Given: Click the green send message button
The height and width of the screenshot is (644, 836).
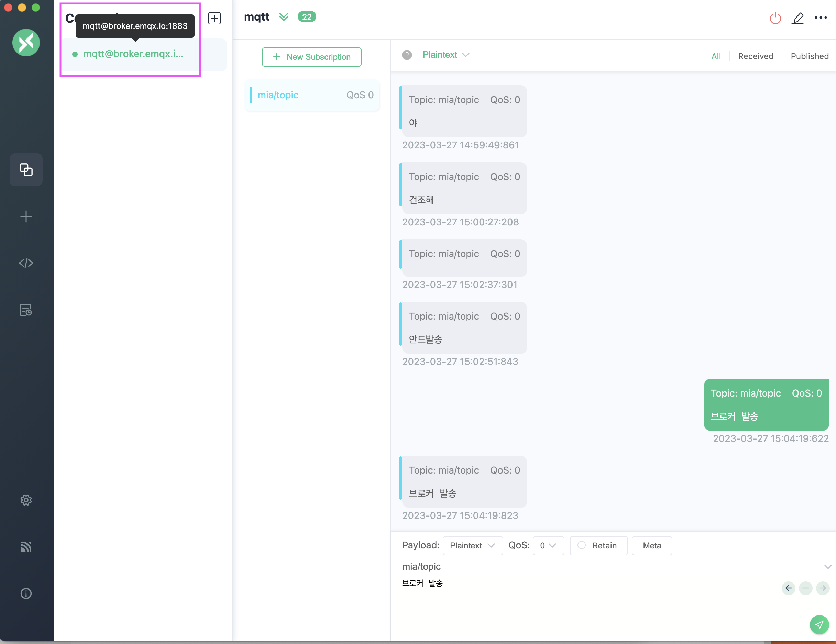Looking at the screenshot, I should coord(819,624).
